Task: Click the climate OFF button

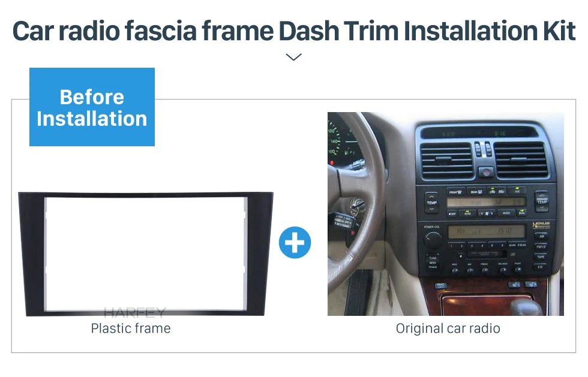Action: [x=452, y=213]
